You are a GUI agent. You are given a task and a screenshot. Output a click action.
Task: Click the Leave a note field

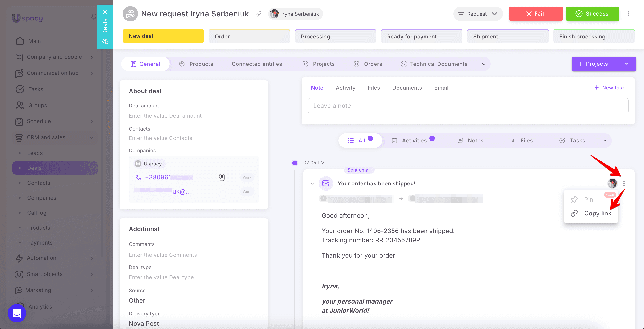tap(468, 106)
